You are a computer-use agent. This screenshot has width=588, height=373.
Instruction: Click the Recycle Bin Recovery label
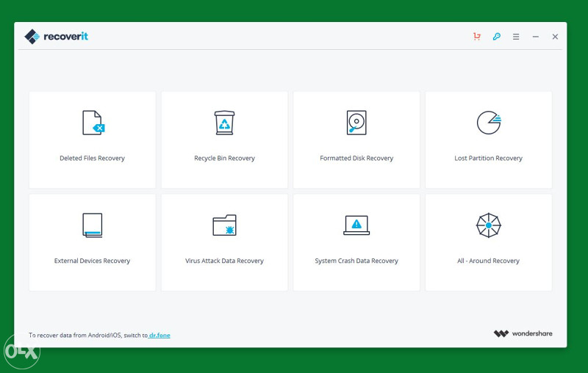tap(224, 158)
